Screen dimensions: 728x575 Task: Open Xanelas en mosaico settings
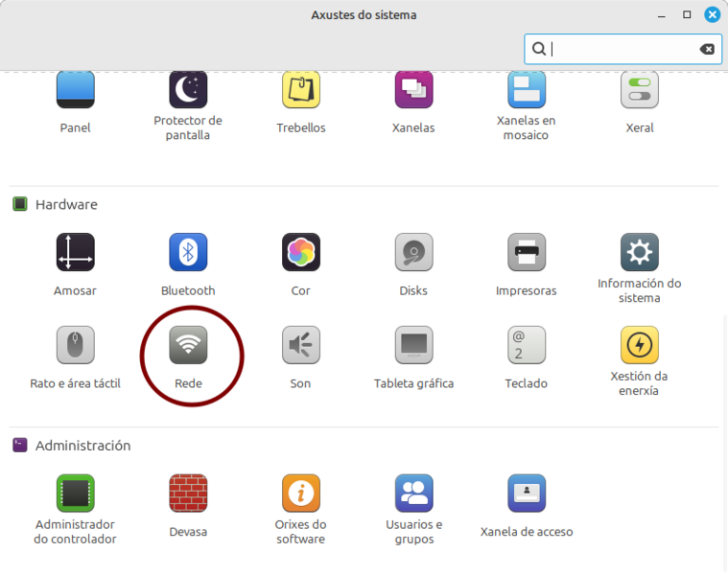pyautogui.click(x=526, y=105)
